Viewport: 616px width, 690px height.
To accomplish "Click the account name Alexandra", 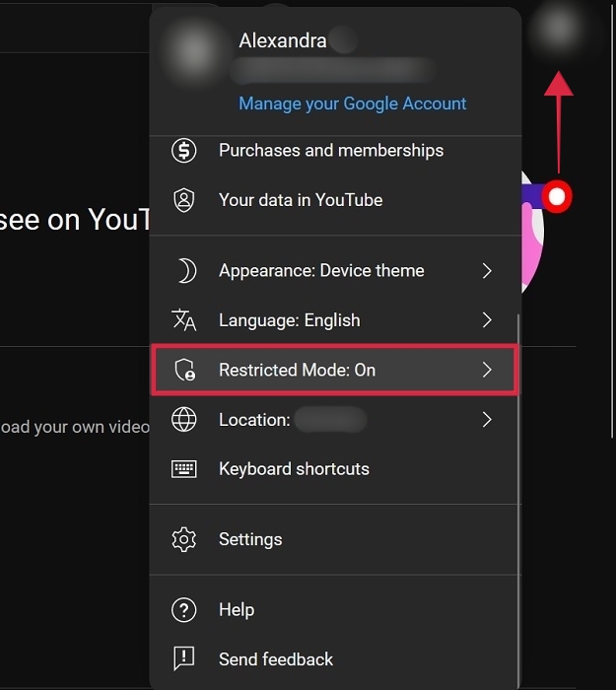I will click(283, 40).
